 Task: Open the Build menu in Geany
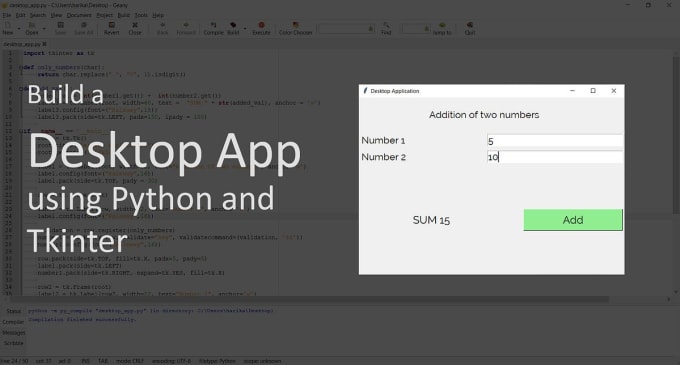click(124, 15)
